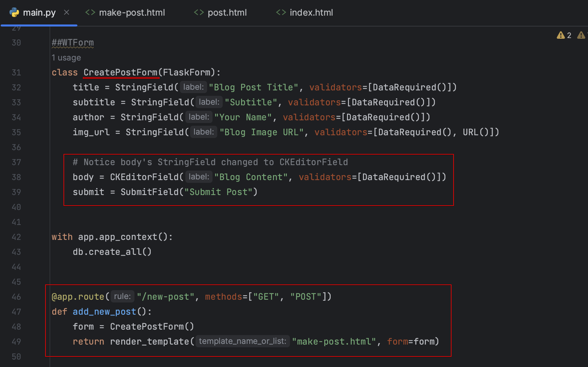Click the "Your Name" string literal
Screen dimensions: 588x367
coord(243,117)
